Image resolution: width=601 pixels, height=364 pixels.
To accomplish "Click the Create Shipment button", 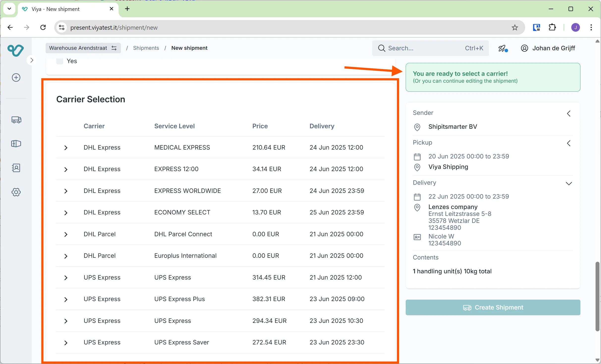I will [x=493, y=307].
